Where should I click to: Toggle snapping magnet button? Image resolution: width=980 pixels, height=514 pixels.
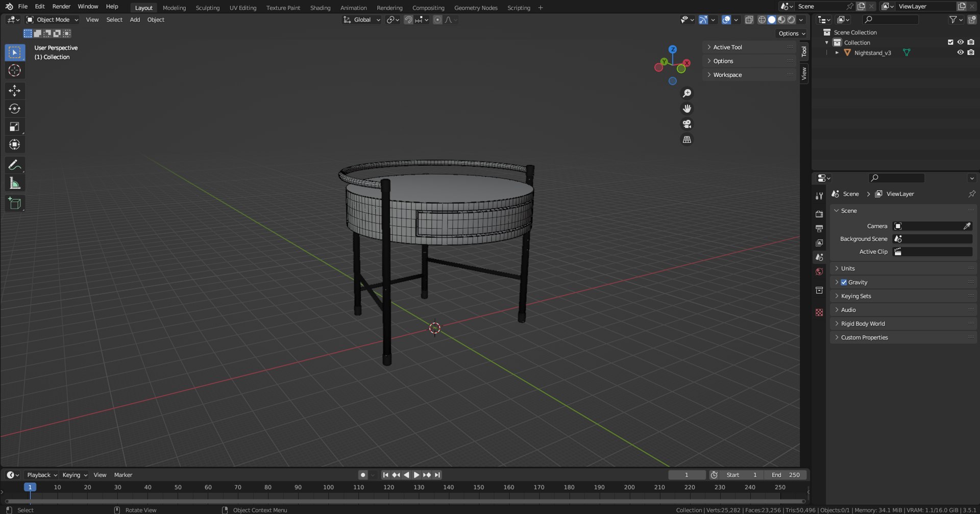[x=408, y=19]
